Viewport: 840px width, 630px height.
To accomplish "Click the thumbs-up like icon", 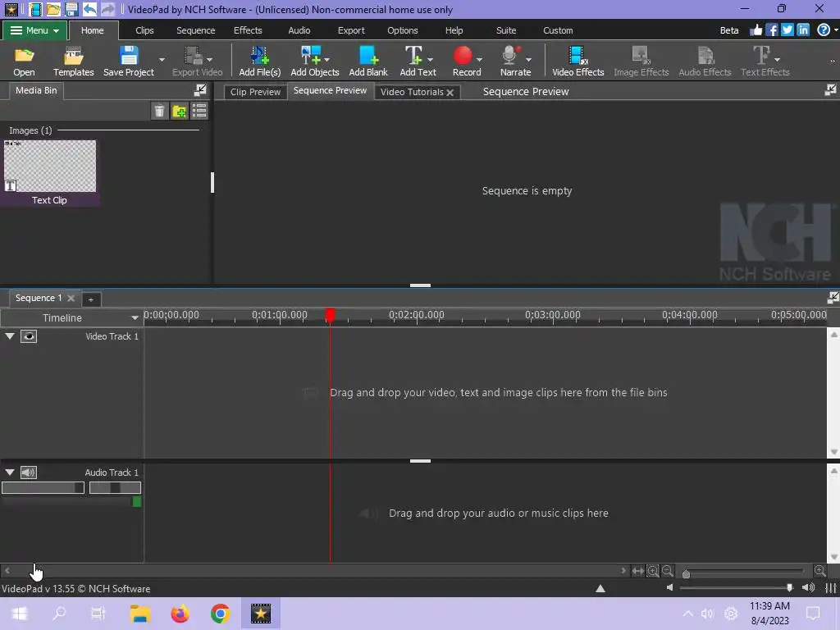I will coord(756,30).
